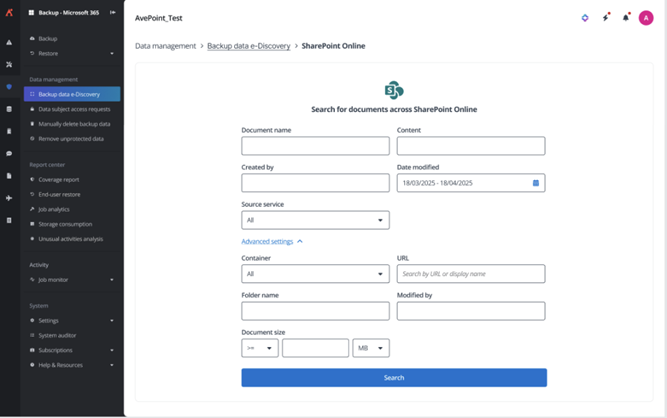Open the user avatar account menu
The width and height of the screenshot is (667, 418).
click(646, 18)
